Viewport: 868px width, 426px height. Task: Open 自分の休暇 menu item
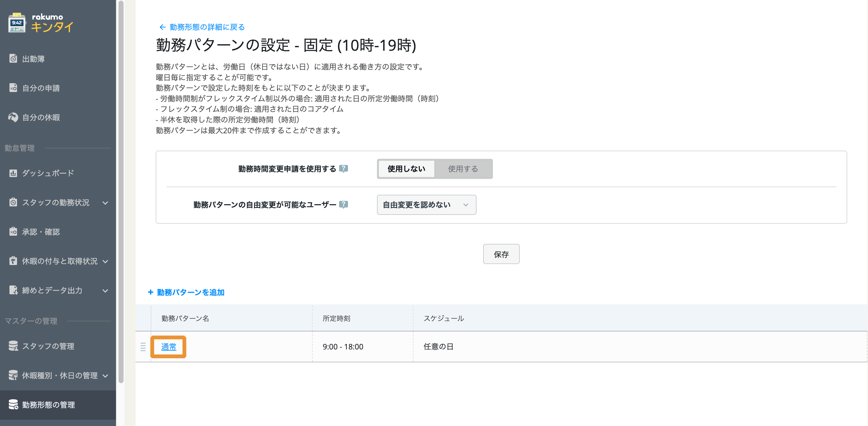point(58,117)
